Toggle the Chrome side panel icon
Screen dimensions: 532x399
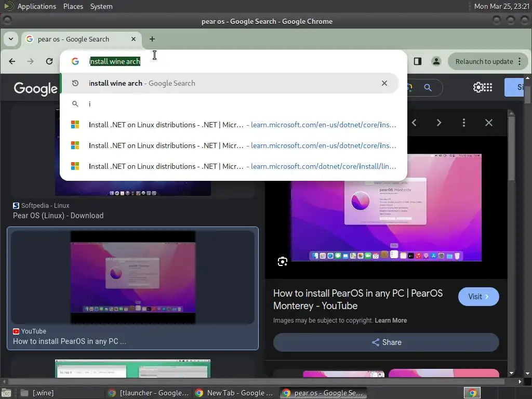click(x=418, y=61)
